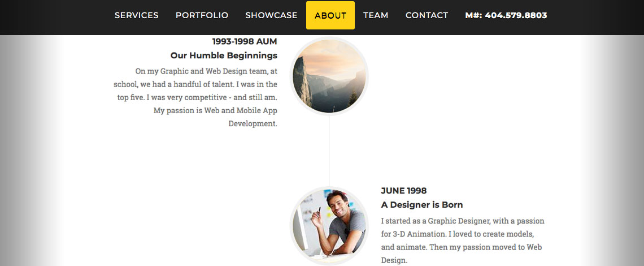The height and width of the screenshot is (266, 644).
Task: Click the pen in the designer's hand
Action: 318,213
